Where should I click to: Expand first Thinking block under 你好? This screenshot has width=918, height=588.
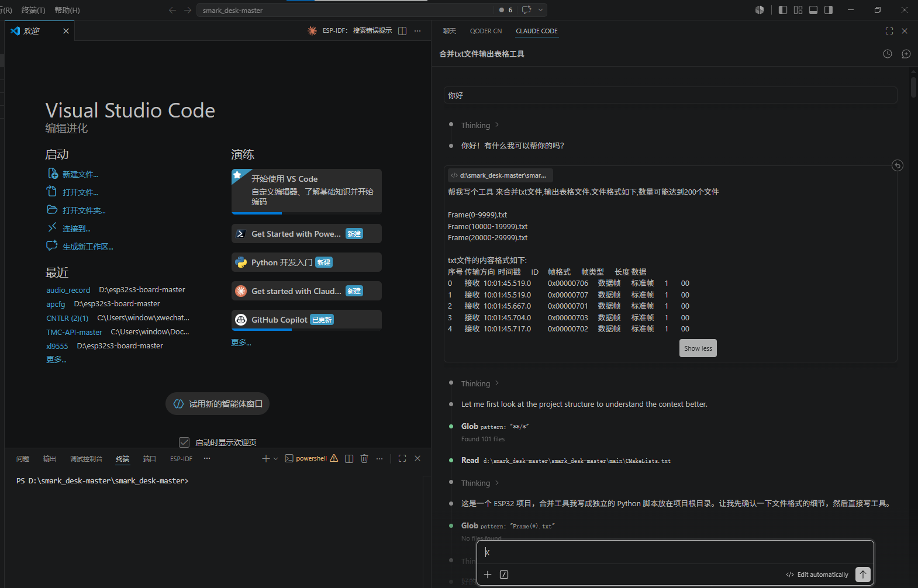coord(480,125)
